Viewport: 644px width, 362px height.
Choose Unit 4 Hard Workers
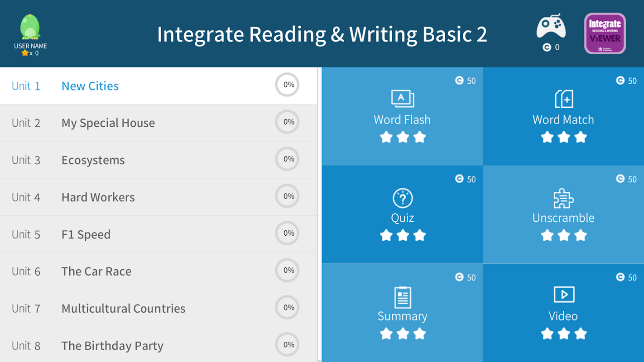98,197
